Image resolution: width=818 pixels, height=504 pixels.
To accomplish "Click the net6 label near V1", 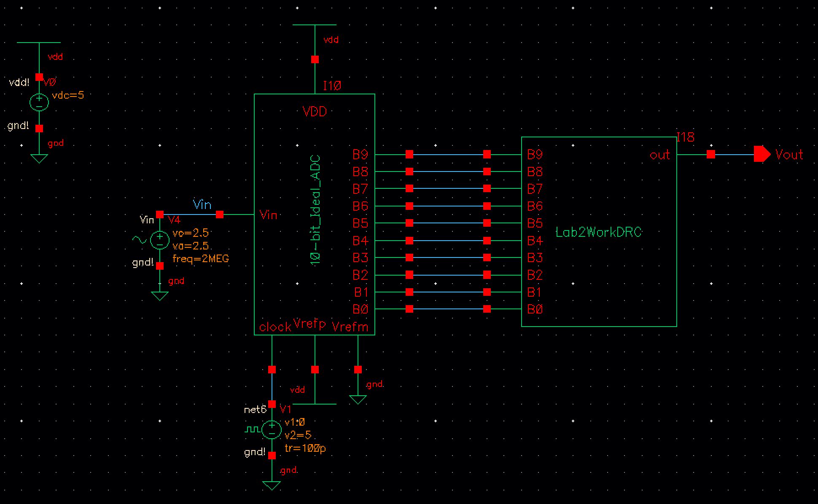I will click(256, 410).
